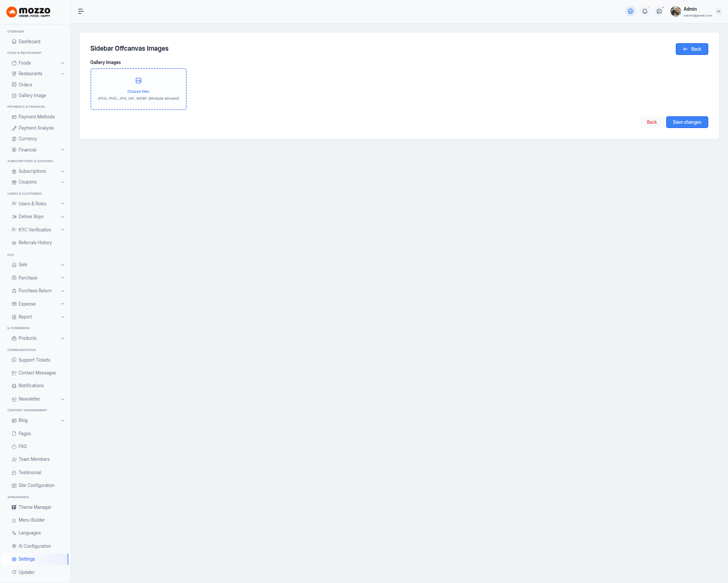Click the Settings gear icon in sidebar
The height and width of the screenshot is (583, 728).
(14, 559)
